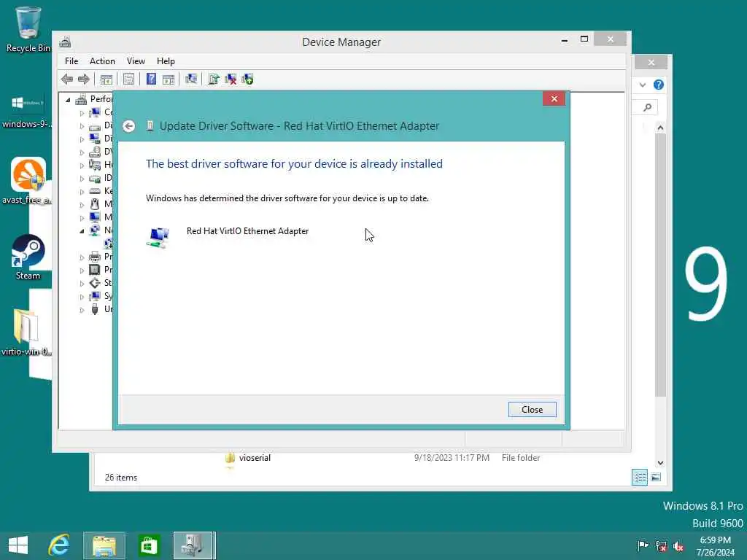Expand the Storage controllers category arrow

click(x=82, y=284)
